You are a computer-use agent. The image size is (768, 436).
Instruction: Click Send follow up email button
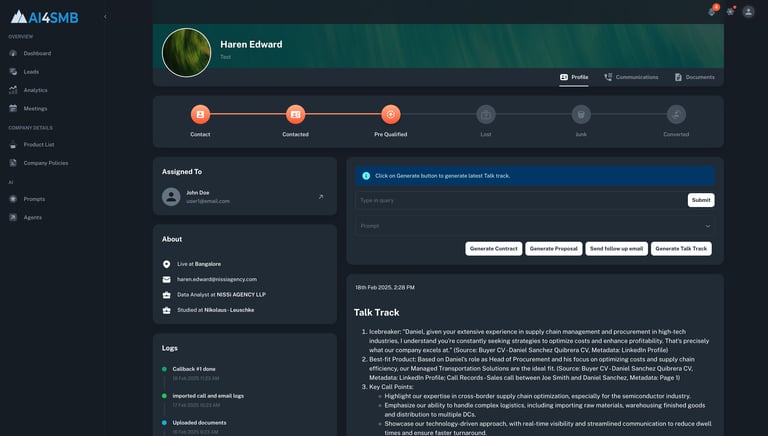[x=616, y=248]
